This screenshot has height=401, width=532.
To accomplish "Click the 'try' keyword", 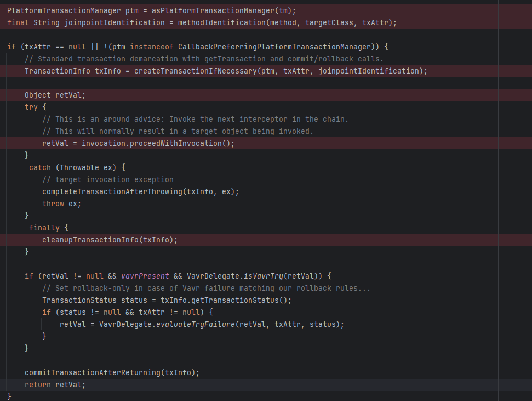I will coord(31,107).
